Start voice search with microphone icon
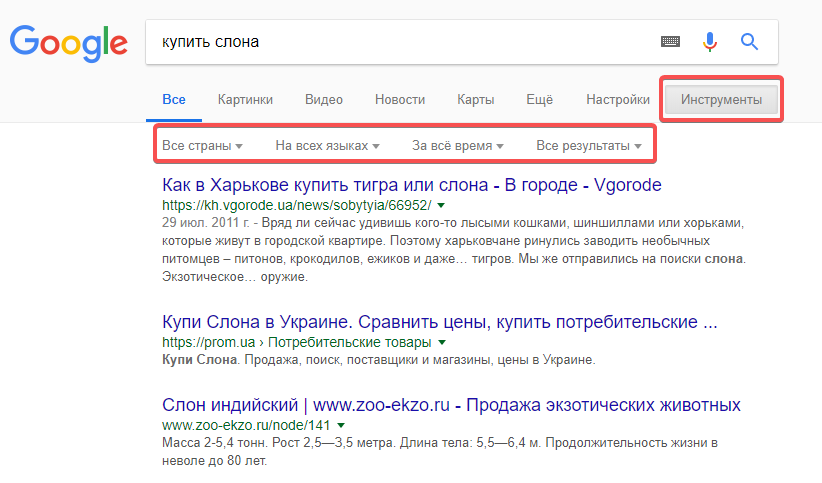Screen dimensions: 822x483 [710, 42]
